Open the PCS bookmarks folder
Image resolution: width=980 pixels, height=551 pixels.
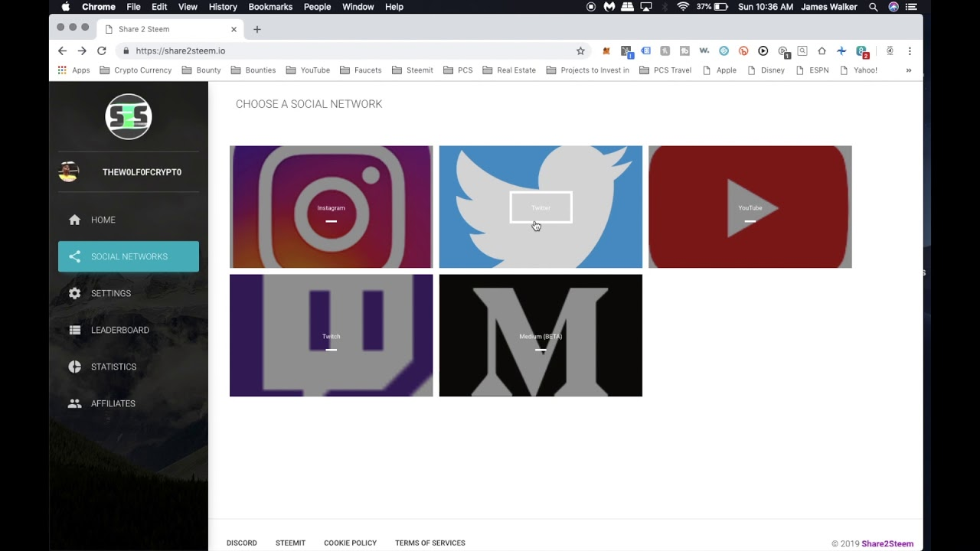click(458, 70)
